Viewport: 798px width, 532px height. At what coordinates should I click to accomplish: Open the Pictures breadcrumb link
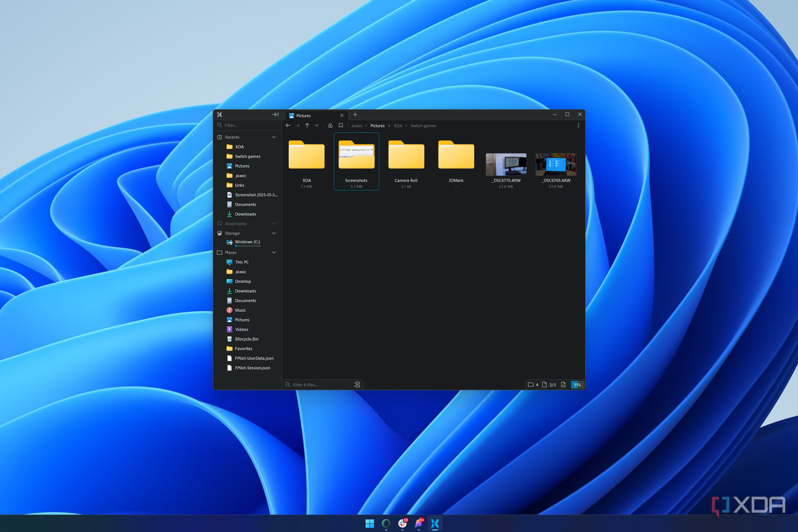click(377, 126)
